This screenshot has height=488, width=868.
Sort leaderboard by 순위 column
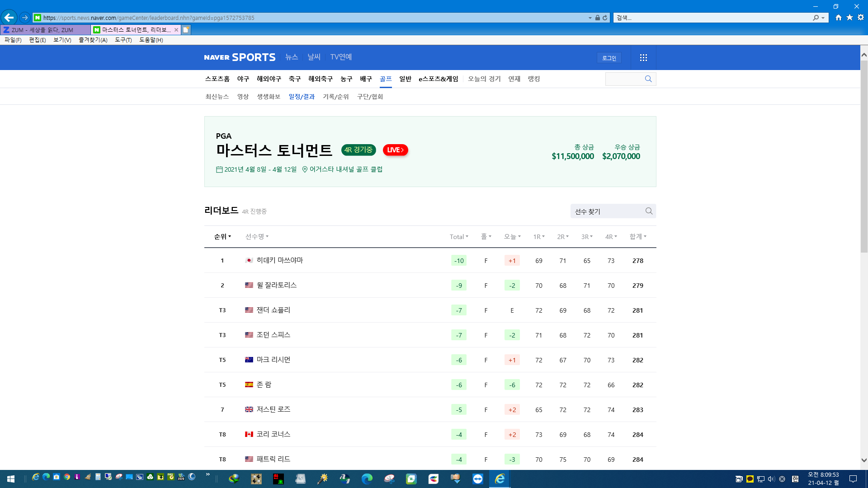pyautogui.click(x=222, y=236)
